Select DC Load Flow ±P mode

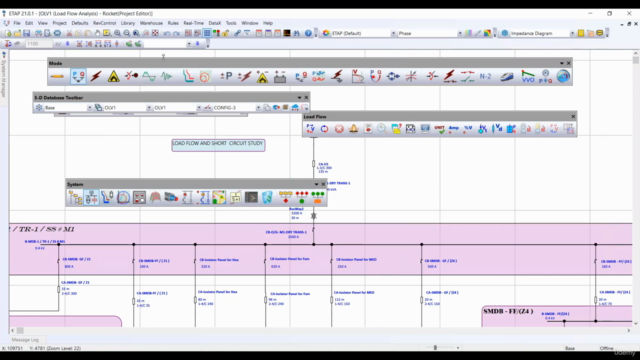(226, 76)
